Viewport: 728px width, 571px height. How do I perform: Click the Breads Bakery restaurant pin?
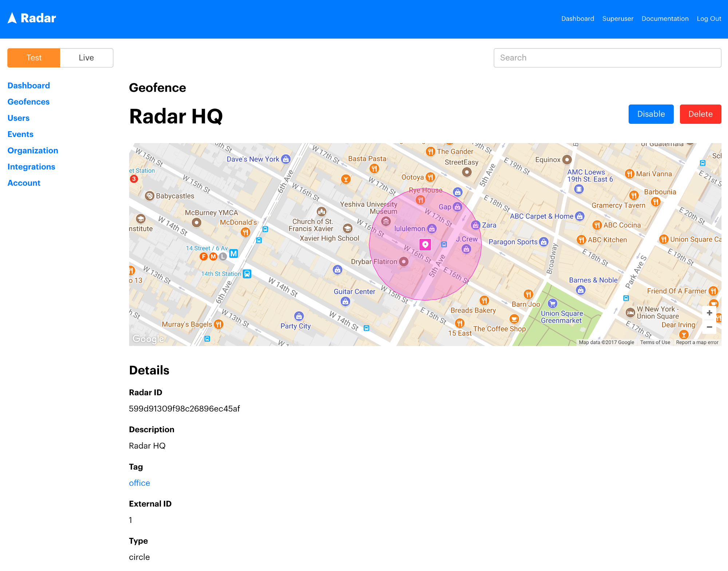coord(484,300)
